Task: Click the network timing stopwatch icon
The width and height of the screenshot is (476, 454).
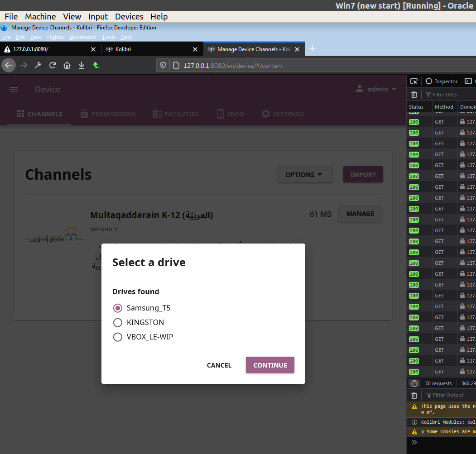Action: click(414, 383)
